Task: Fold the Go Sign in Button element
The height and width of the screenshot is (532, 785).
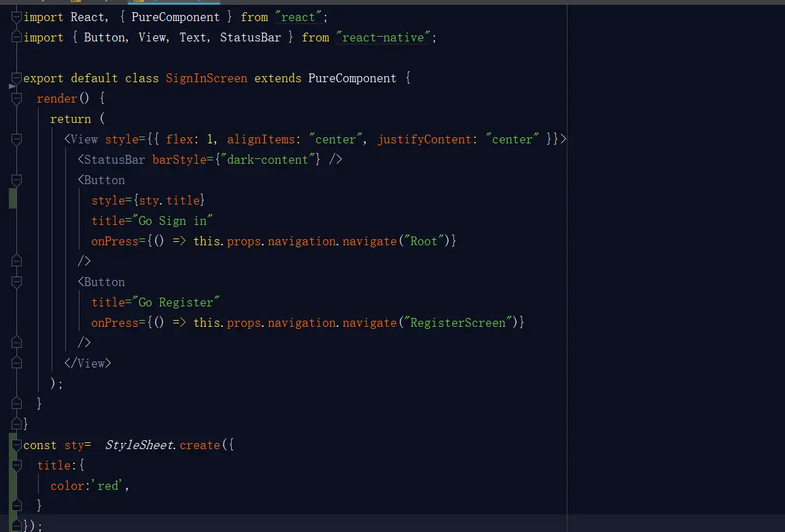Action: (16, 180)
